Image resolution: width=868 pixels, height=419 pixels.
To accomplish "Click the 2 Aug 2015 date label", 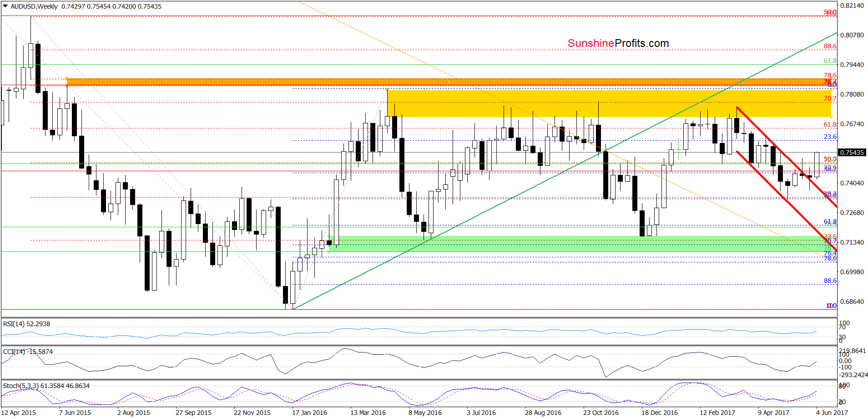I will coord(134,413).
